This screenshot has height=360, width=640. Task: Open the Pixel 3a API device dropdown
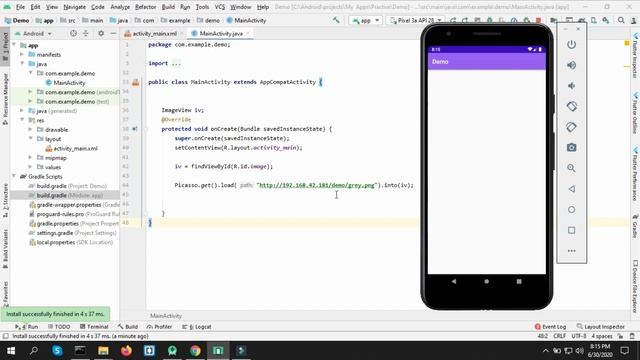click(416, 20)
